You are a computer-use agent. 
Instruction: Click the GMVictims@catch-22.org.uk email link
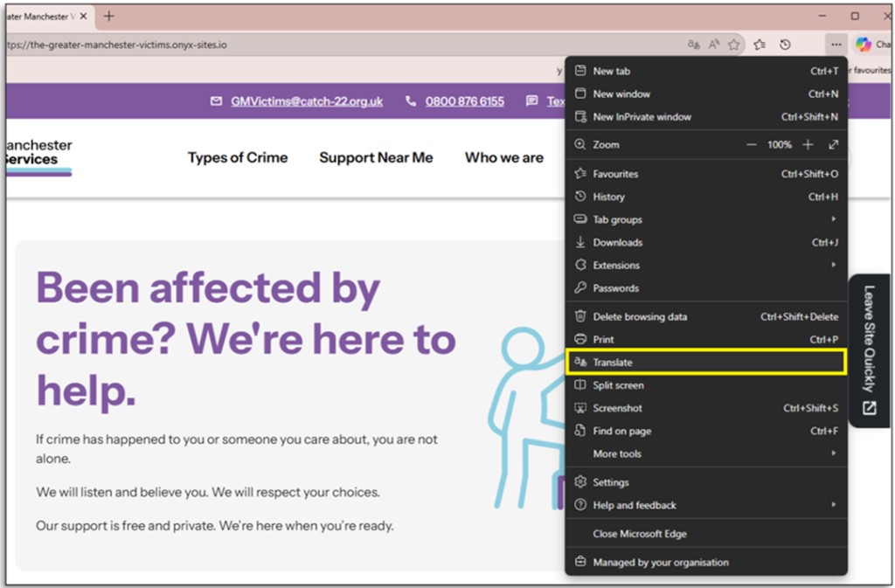307,101
